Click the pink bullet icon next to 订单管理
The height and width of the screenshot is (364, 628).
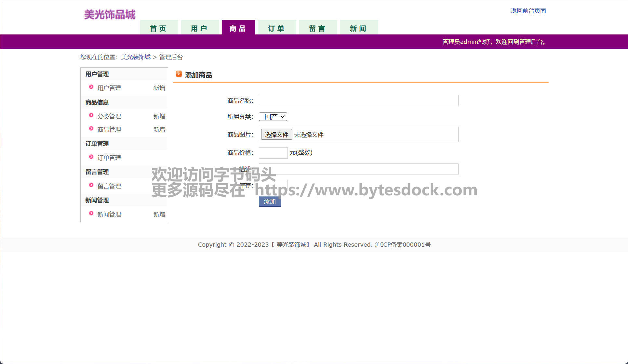pos(91,157)
